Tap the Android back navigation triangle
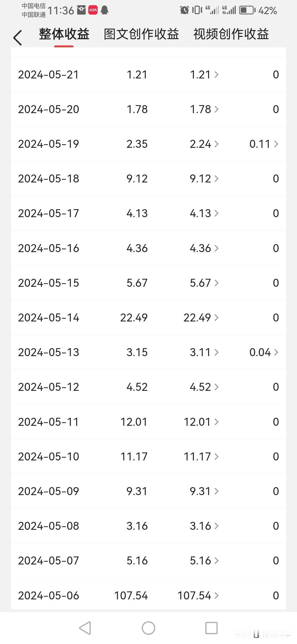The width and height of the screenshot is (297, 644). (x=85, y=628)
